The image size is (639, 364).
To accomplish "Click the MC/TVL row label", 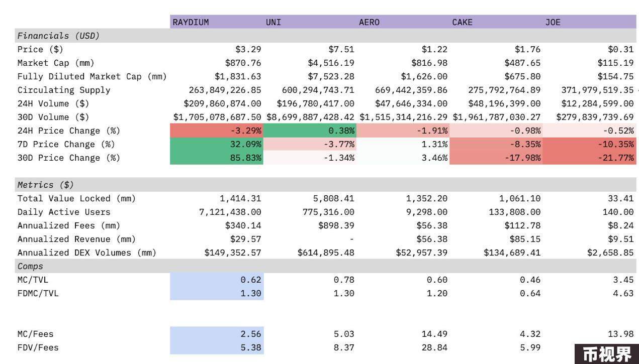I will click(33, 280).
